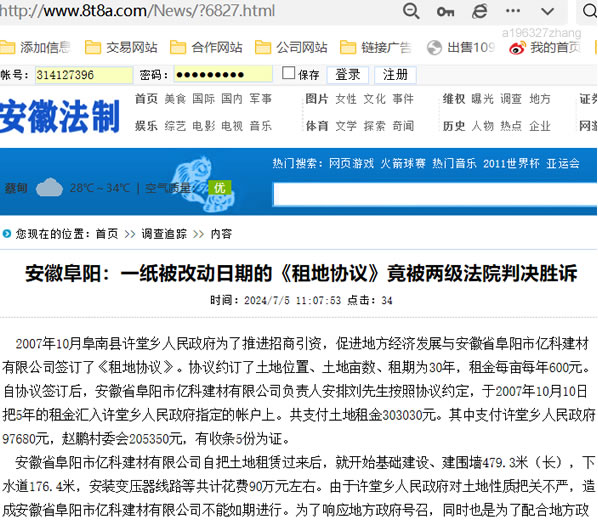This screenshot has width=598, height=520.
Task: Open the 综艺 navigation link
Action: (175, 126)
